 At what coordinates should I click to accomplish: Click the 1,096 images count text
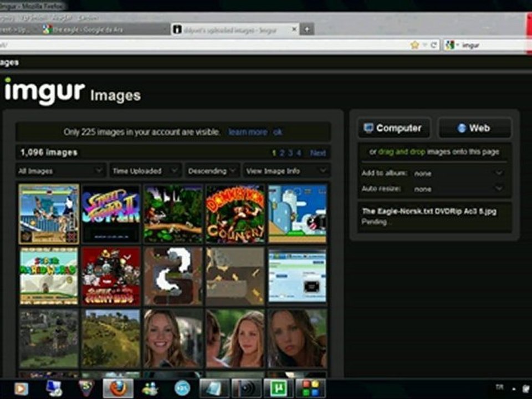coord(49,153)
